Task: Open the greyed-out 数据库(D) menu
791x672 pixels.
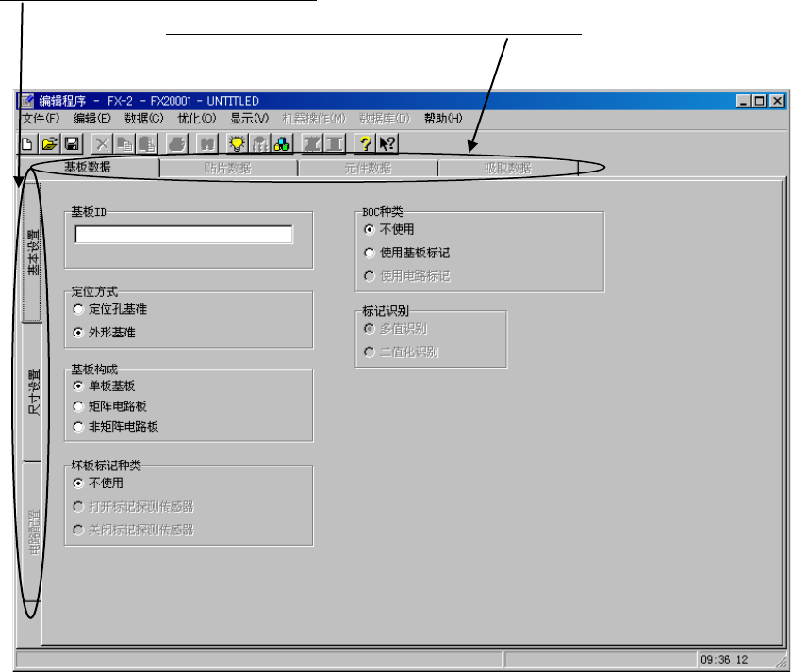Action: [x=385, y=118]
